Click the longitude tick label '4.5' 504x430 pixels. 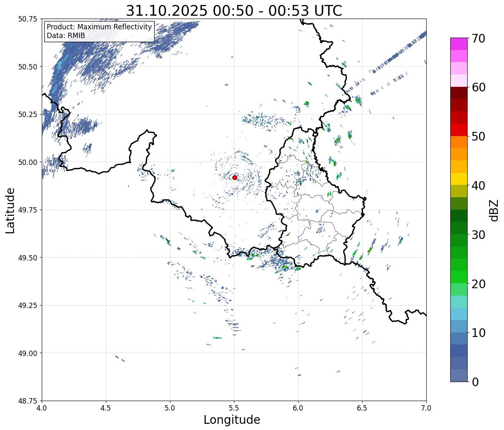(106, 408)
